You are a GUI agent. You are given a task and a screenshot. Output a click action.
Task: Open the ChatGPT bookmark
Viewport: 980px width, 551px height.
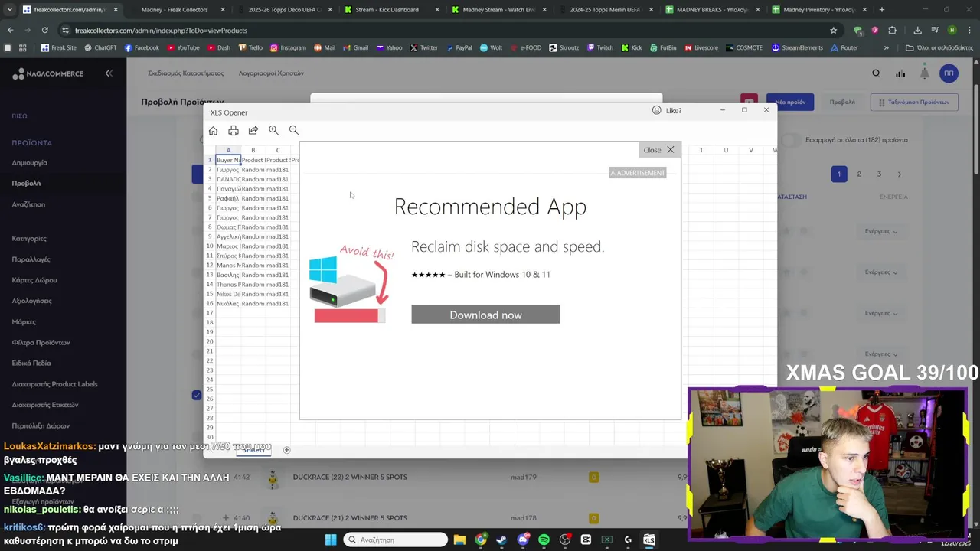tap(100, 47)
